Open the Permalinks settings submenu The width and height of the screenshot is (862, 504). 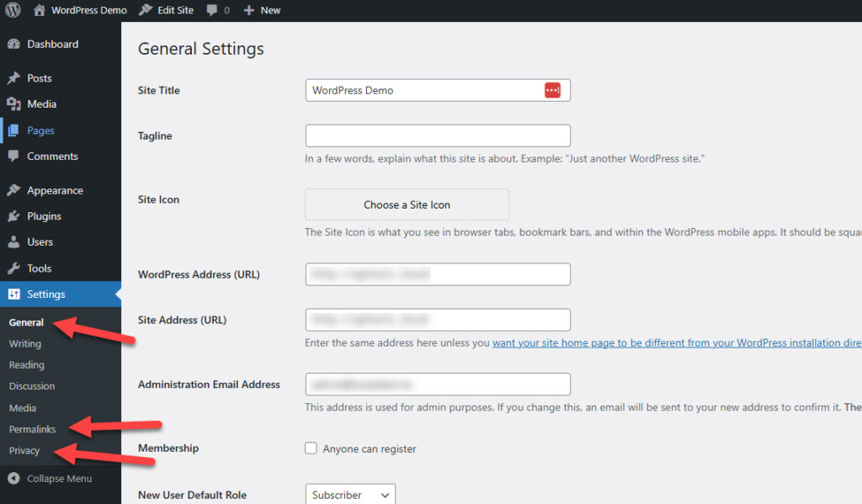32,429
